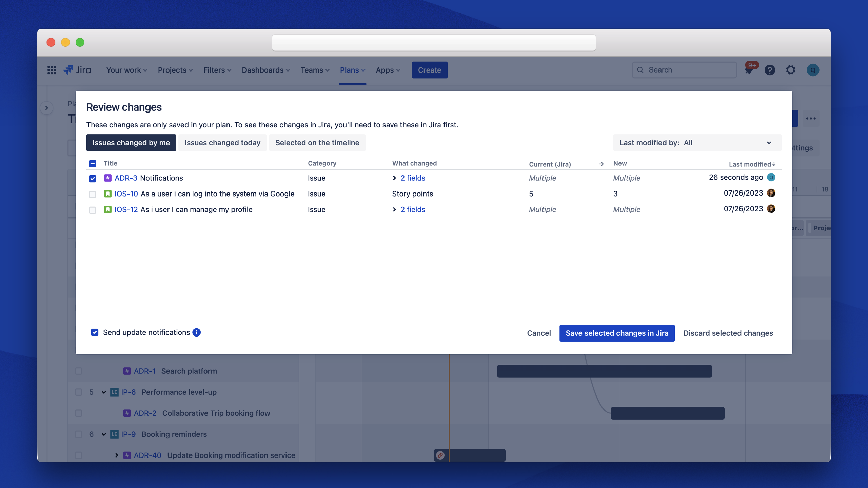Expand the 2 fields chevron on ADR-3

[x=394, y=178]
